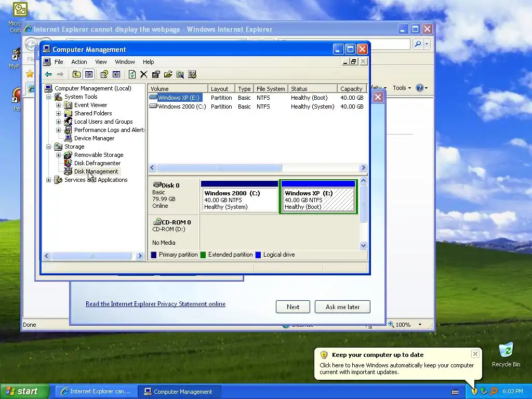Click the CD-ROM 0 drive icon
532x399 pixels.
(157, 222)
